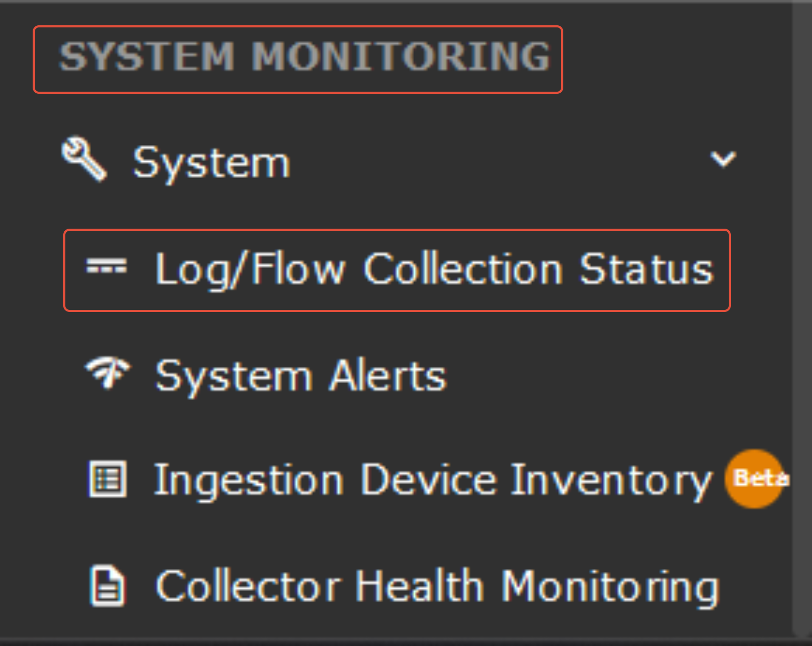The height and width of the screenshot is (646, 812).
Task: Go to Ingestion Device Inventory
Action: 432,480
